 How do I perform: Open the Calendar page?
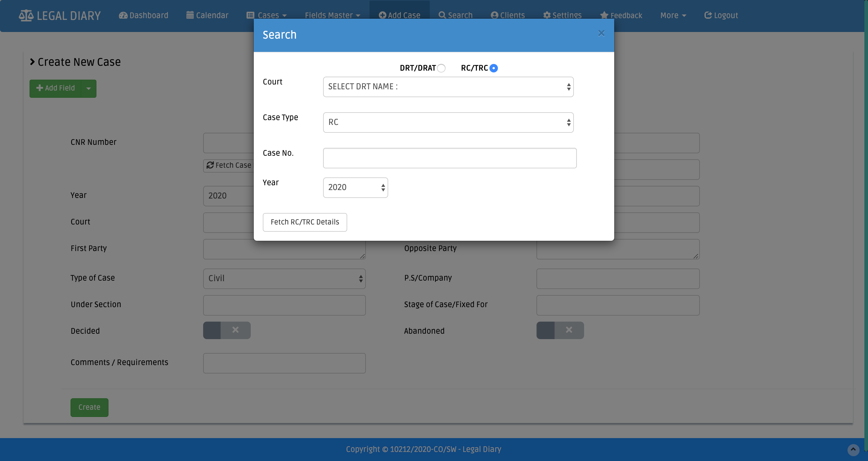[207, 15]
